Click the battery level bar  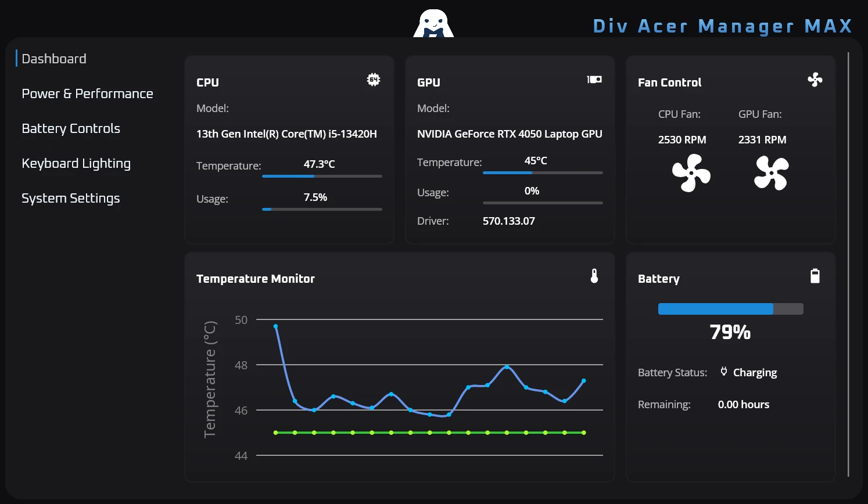pos(731,309)
